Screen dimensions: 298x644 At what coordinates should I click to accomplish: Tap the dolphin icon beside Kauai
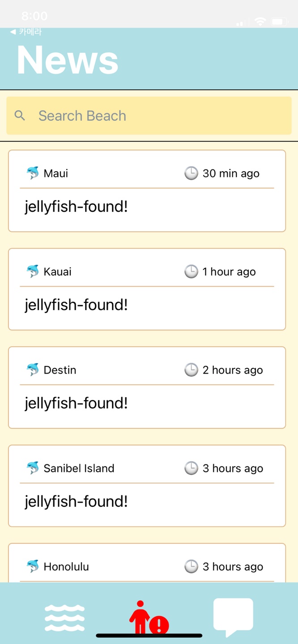[33, 271]
